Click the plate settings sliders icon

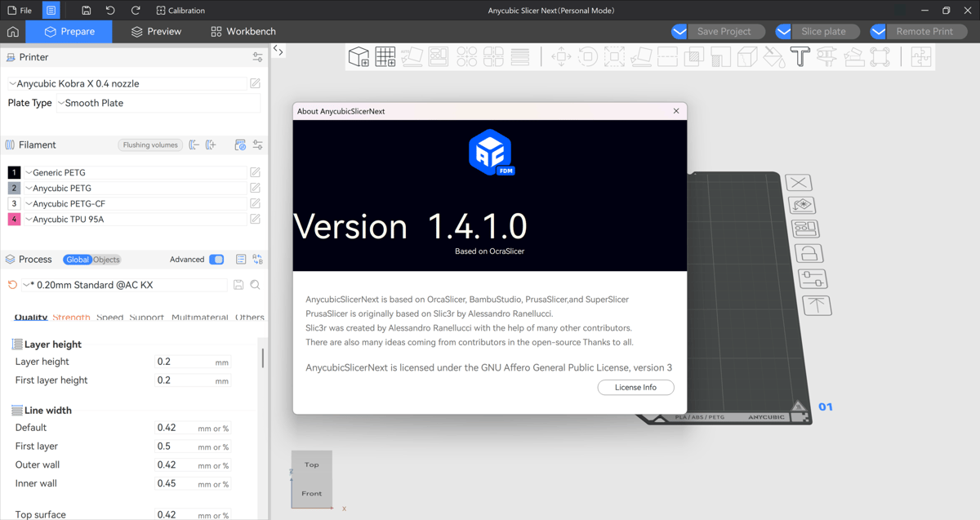[813, 278]
